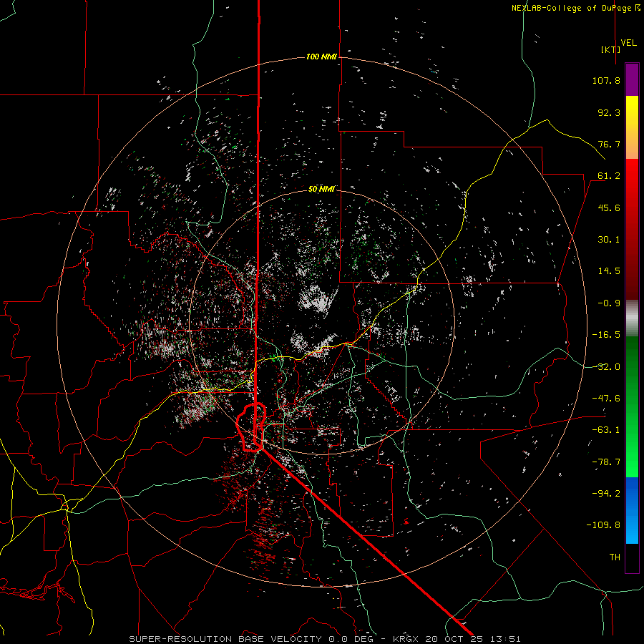Screen dimensions: 644x644
Task: Click the 61.2 velocity scale value
Action: point(609,176)
